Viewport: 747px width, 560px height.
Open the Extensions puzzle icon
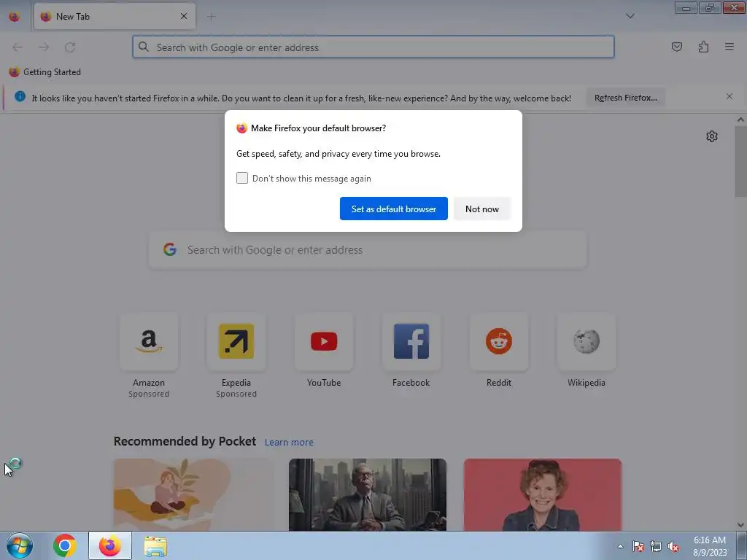coord(703,47)
